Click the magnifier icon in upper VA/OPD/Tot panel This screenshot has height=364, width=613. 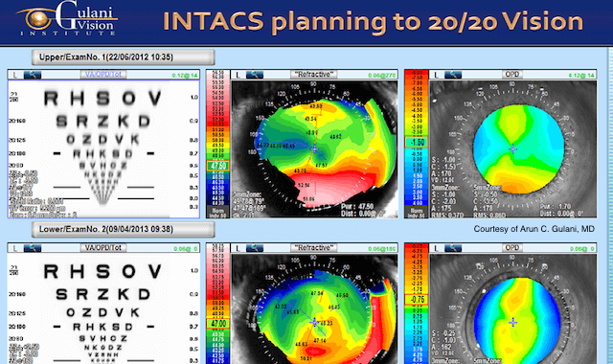(33, 75)
